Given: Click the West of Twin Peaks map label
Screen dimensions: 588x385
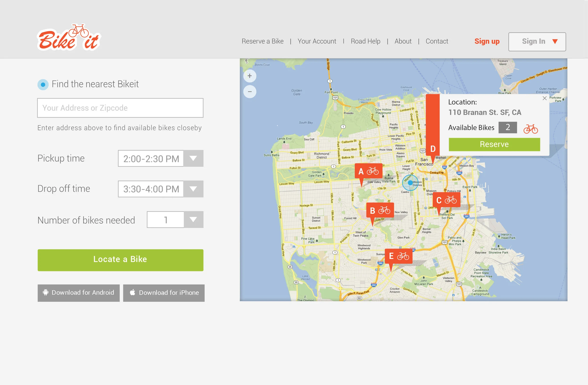Looking at the screenshot, I should [x=361, y=234].
